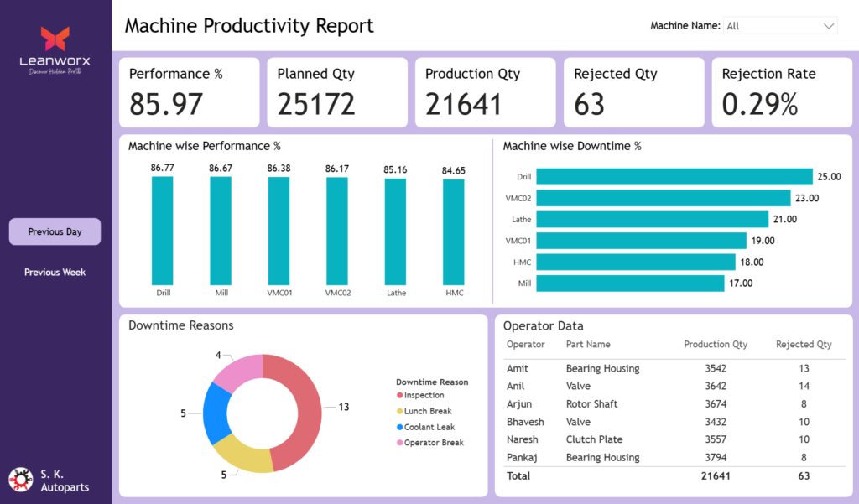
Task: Click the VMC02 bar in Downtime chart
Action: click(x=663, y=198)
